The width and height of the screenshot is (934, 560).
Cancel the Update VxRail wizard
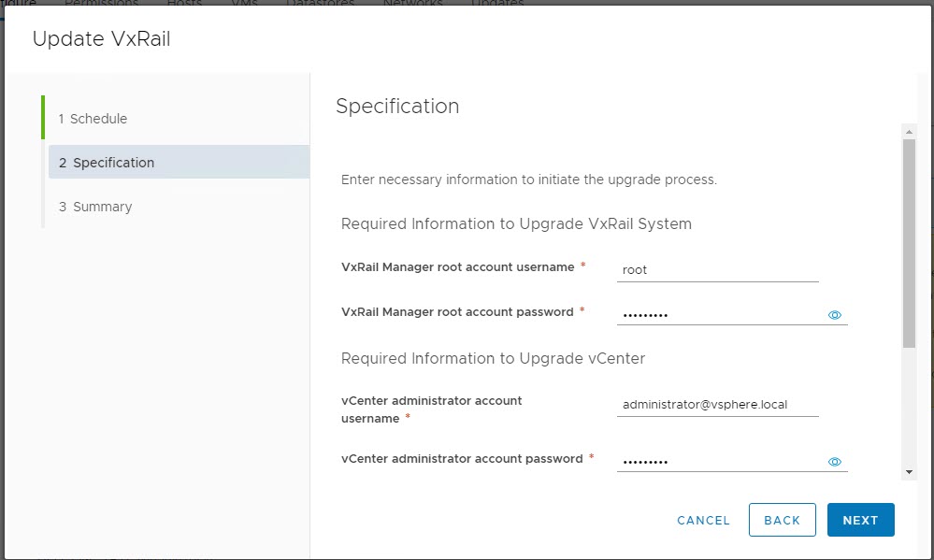(703, 520)
